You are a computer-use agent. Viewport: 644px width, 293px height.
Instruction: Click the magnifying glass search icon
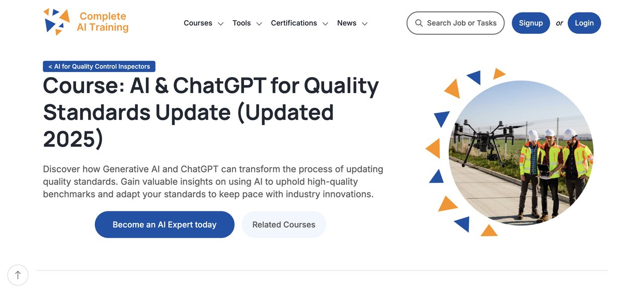coord(419,23)
